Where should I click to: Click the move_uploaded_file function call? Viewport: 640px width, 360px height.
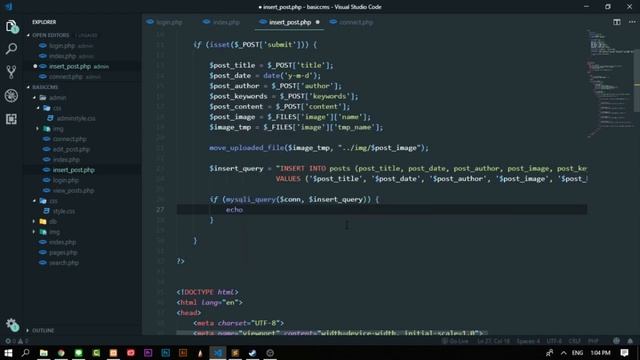coord(247,148)
